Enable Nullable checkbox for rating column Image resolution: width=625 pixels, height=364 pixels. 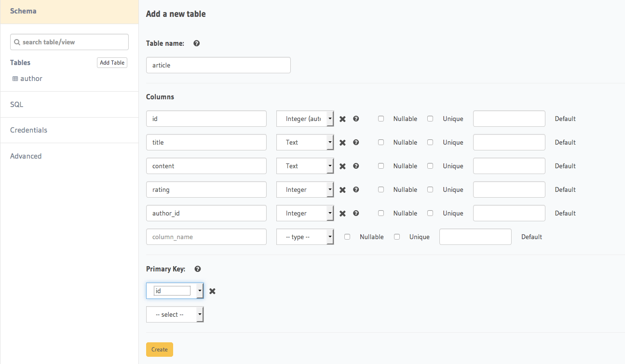[381, 189]
